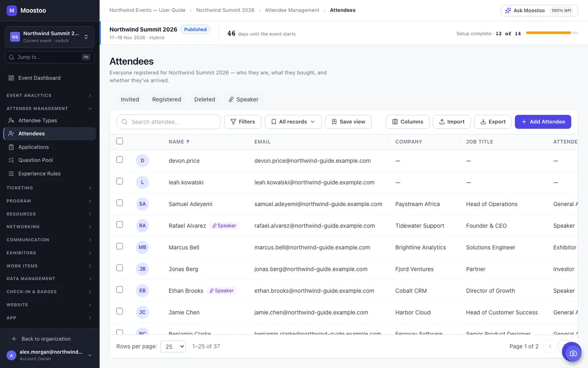Click the Jump to search box

[49, 57]
